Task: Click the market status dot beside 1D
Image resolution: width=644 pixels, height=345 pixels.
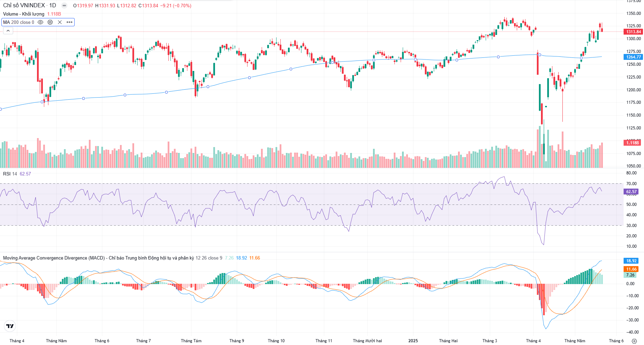Action: click(x=64, y=6)
